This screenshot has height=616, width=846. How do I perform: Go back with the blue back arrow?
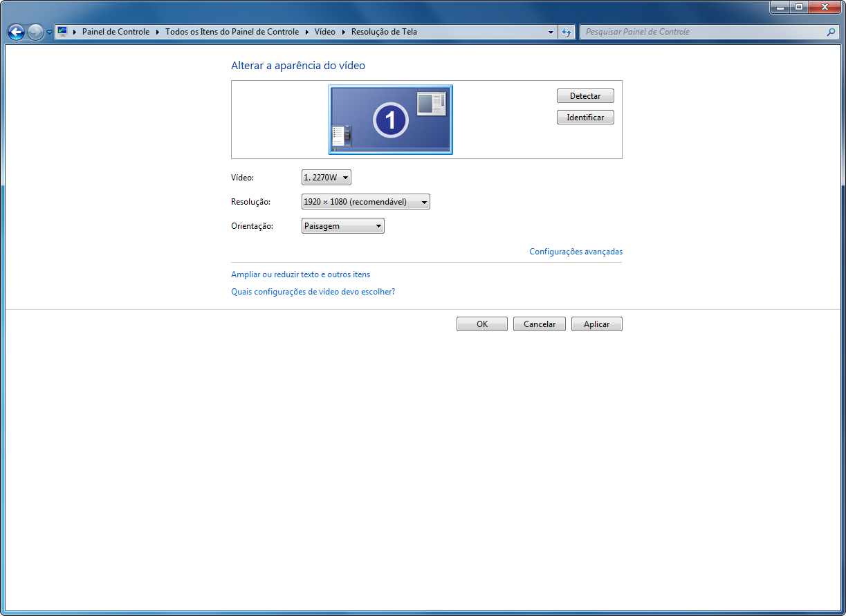[16, 32]
